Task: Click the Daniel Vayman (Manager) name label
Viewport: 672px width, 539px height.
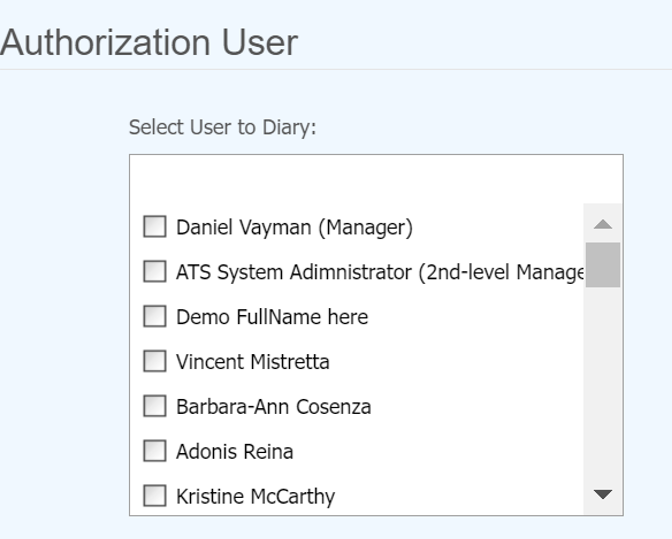Action: [294, 227]
